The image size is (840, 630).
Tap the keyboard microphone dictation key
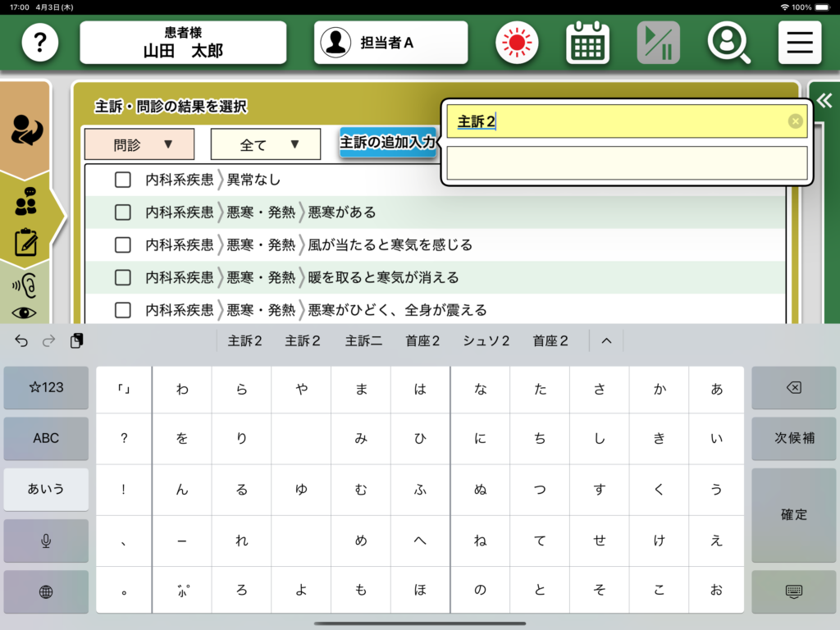tap(46, 540)
